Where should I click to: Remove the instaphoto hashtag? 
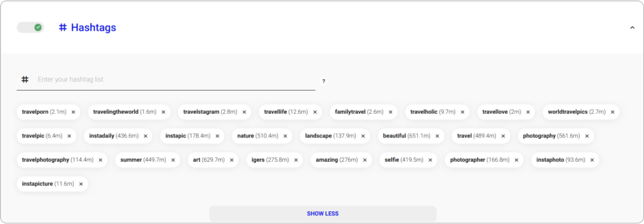click(592, 160)
